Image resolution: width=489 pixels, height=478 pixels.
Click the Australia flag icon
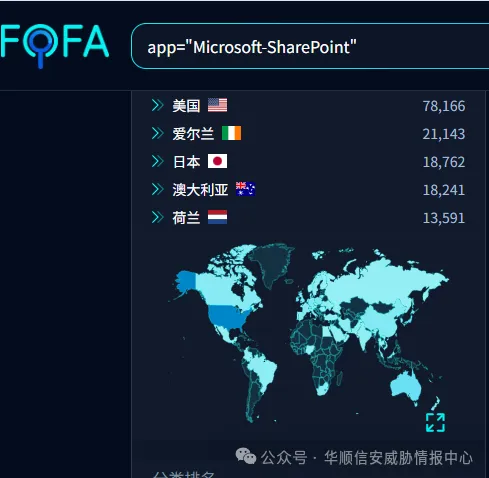click(245, 189)
